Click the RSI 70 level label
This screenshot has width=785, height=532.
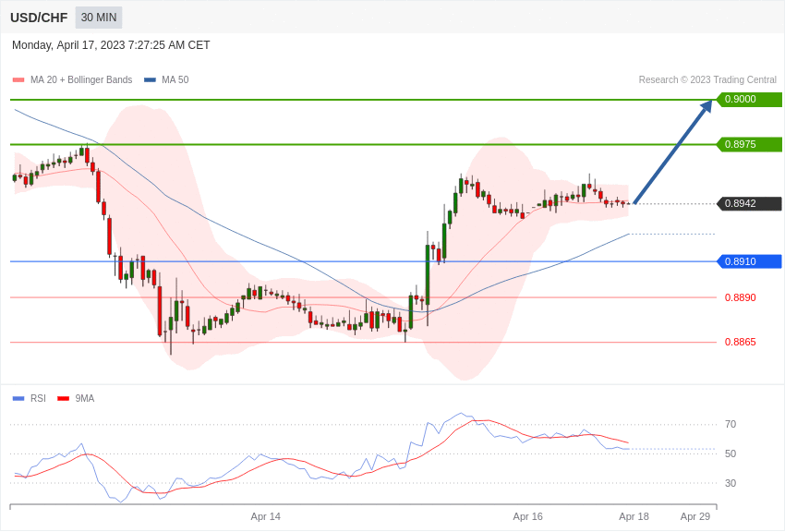(731, 425)
